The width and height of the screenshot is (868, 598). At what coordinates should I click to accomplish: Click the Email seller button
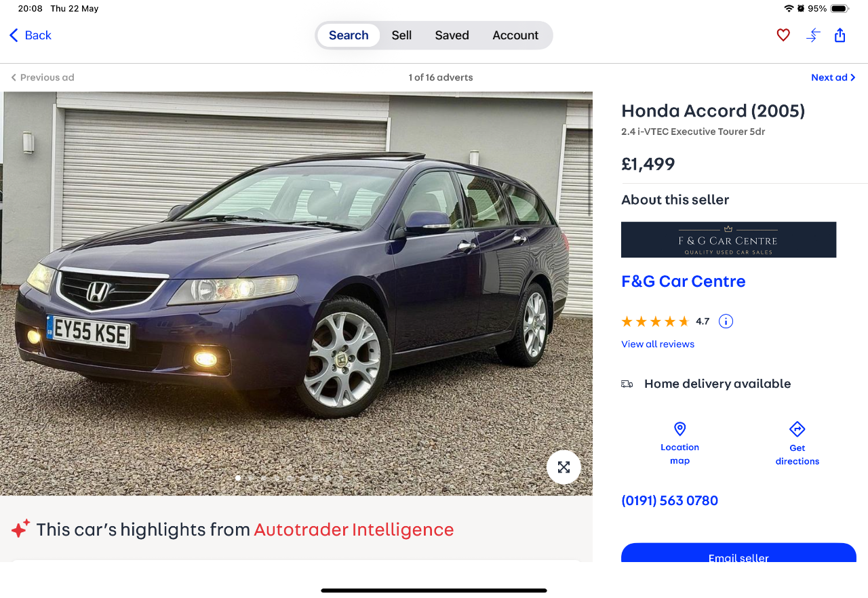point(738,553)
